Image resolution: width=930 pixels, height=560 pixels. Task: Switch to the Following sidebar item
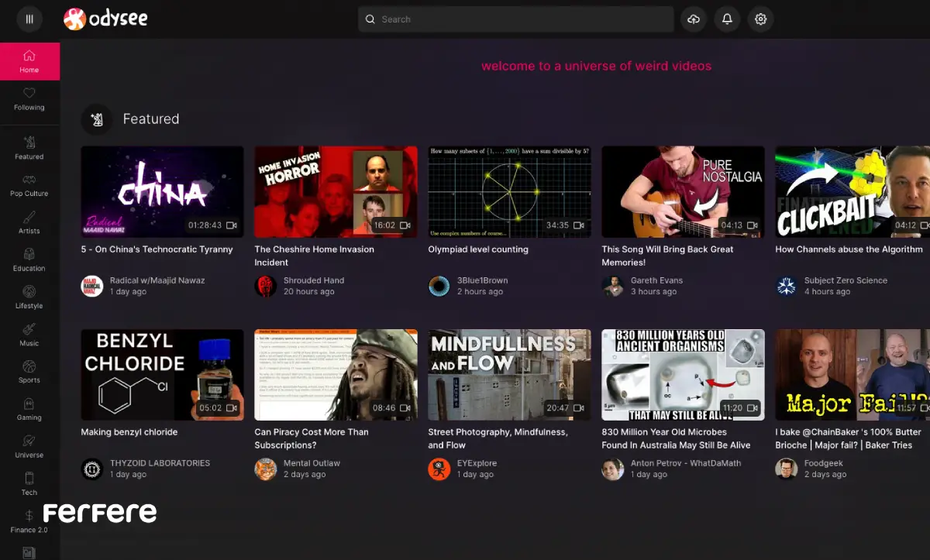[x=29, y=99]
